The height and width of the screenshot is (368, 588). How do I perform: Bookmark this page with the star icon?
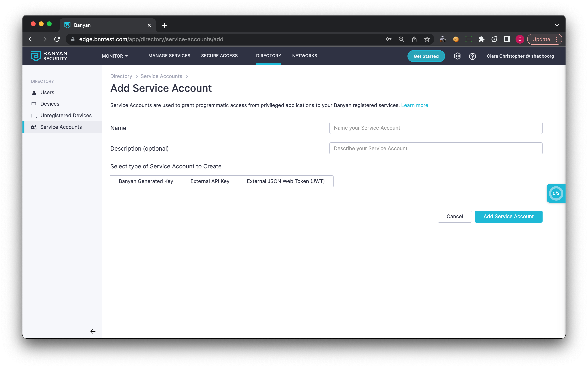click(x=427, y=39)
